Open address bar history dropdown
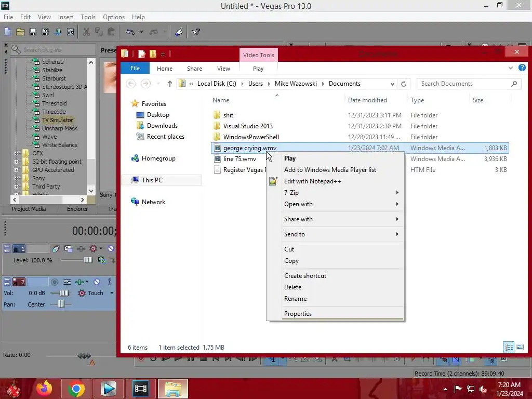Image resolution: width=532 pixels, height=399 pixels. point(392,84)
